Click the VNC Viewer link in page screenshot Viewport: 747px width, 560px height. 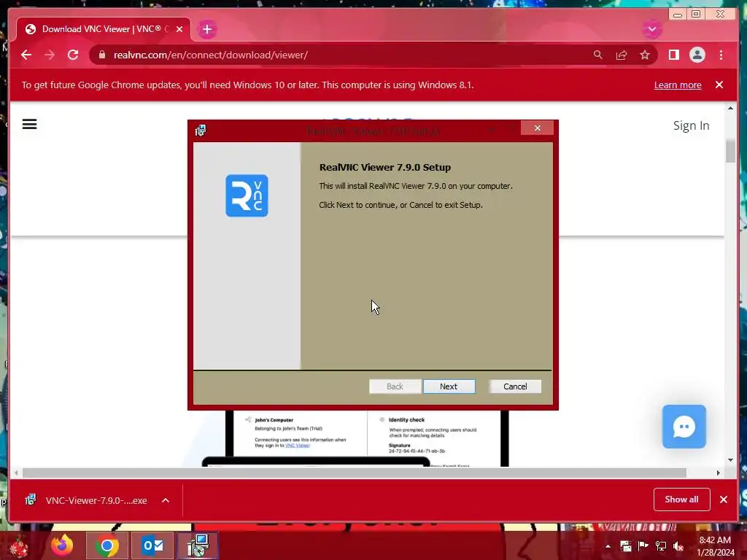(298, 446)
